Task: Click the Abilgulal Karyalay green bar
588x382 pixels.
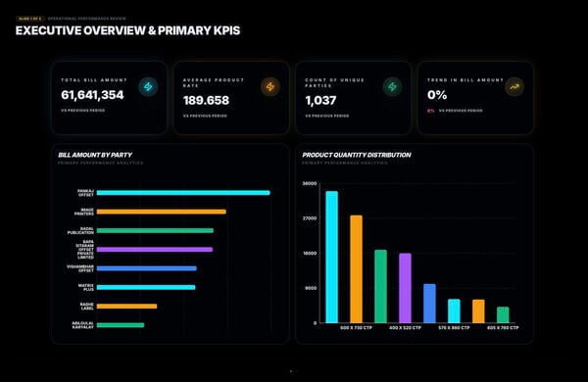Action: (x=121, y=325)
